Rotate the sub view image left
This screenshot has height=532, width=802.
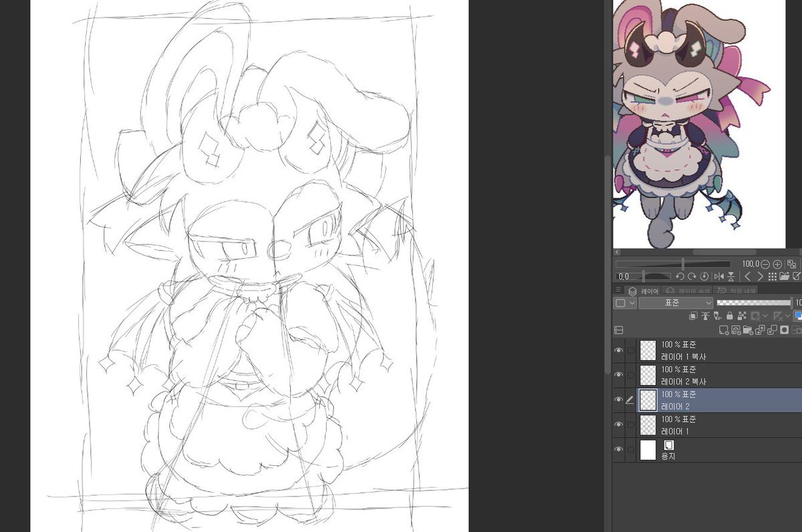coord(680,276)
